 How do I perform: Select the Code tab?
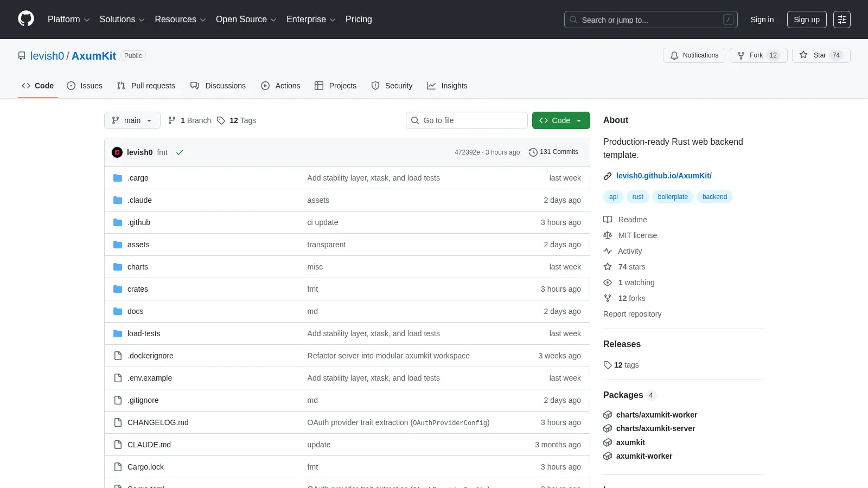(38, 86)
